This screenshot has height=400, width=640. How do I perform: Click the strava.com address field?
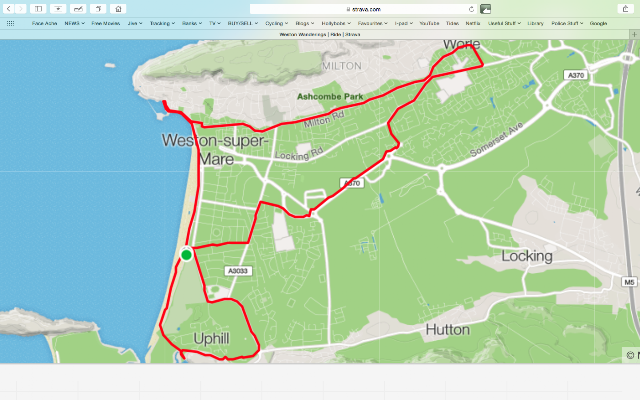[363, 9]
